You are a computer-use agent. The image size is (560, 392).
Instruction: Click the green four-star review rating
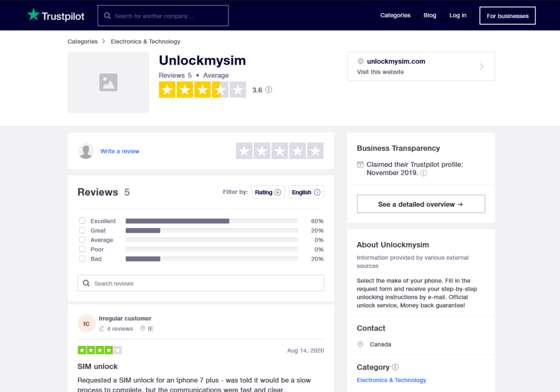point(100,350)
